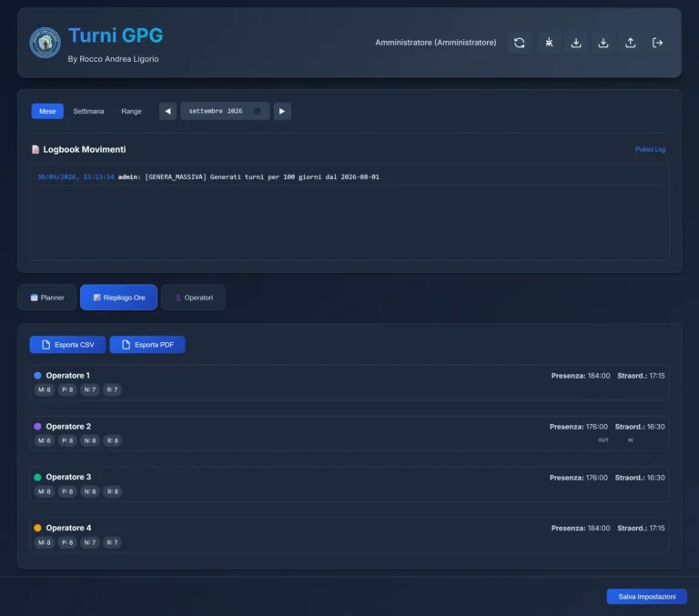Click By Rocco Andrea Ligorio subtitle
Screen dimensions: 699x616
point(113,59)
